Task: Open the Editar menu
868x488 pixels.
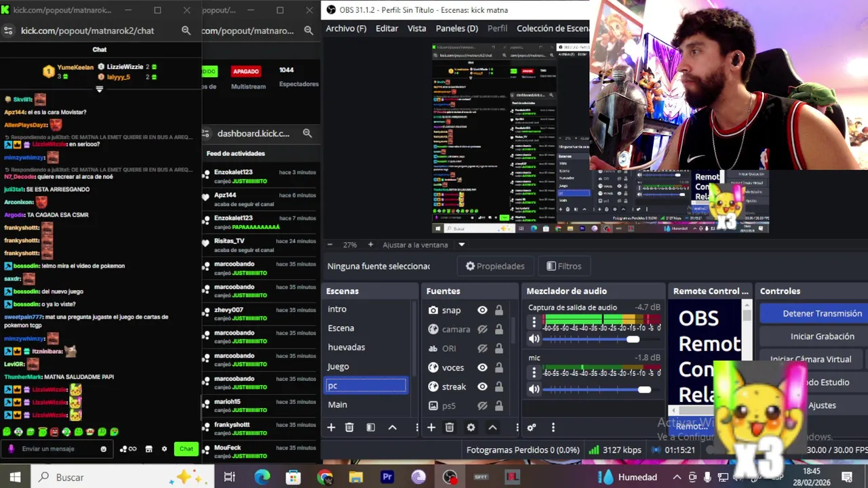Action: 387,28
